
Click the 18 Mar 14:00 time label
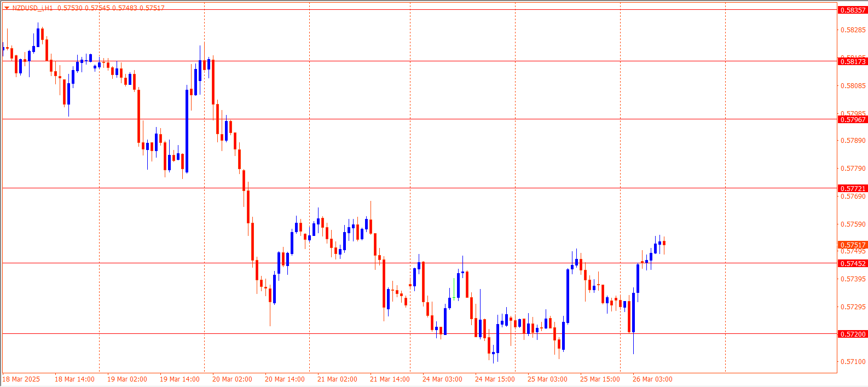[74, 379]
